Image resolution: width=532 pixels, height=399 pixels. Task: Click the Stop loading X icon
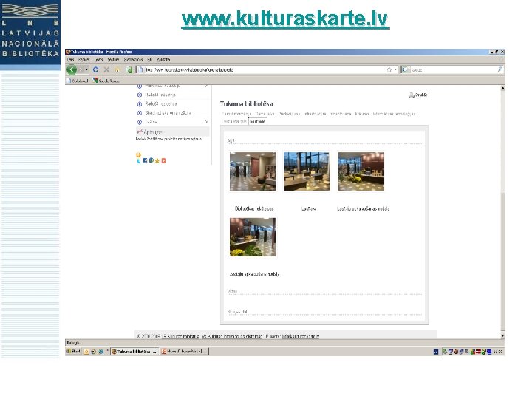point(106,69)
